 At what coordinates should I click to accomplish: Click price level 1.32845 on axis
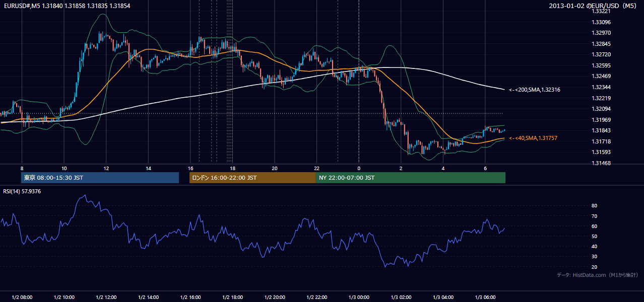601,44
